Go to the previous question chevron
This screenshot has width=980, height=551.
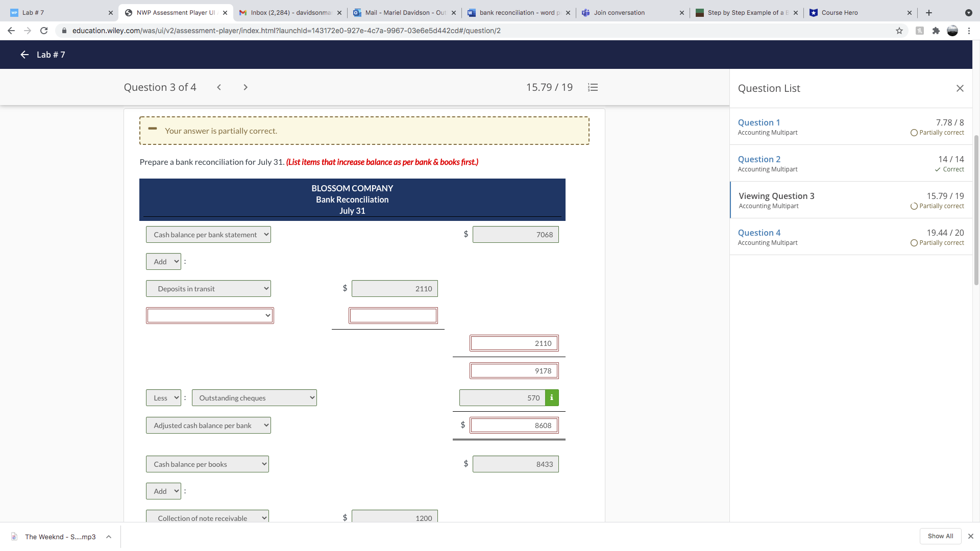click(x=219, y=87)
